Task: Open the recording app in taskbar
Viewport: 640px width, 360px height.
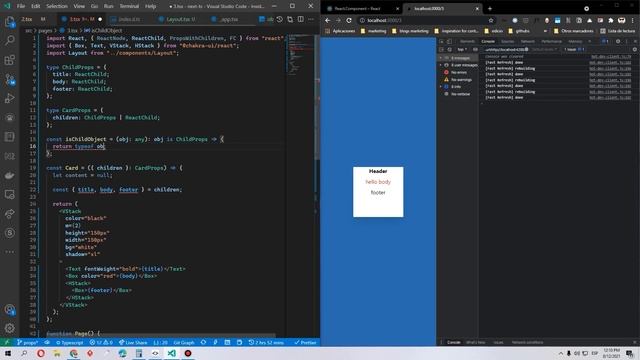Action: pos(188,353)
